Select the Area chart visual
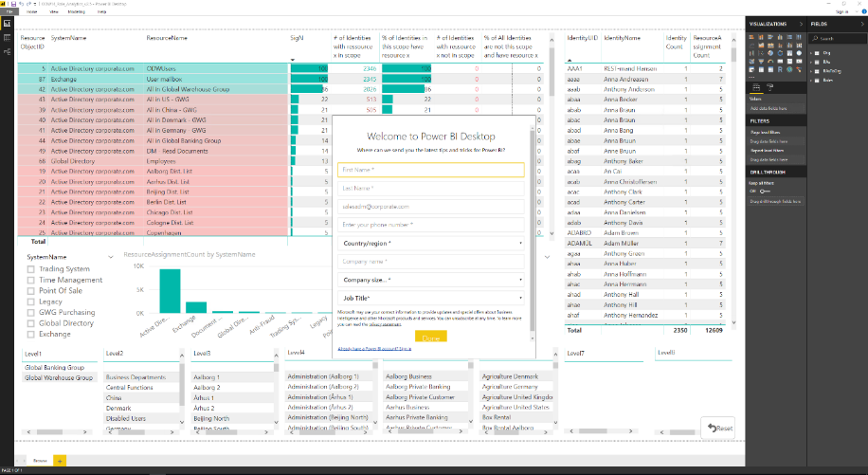Screen dimensions: 868x475 coord(761,46)
